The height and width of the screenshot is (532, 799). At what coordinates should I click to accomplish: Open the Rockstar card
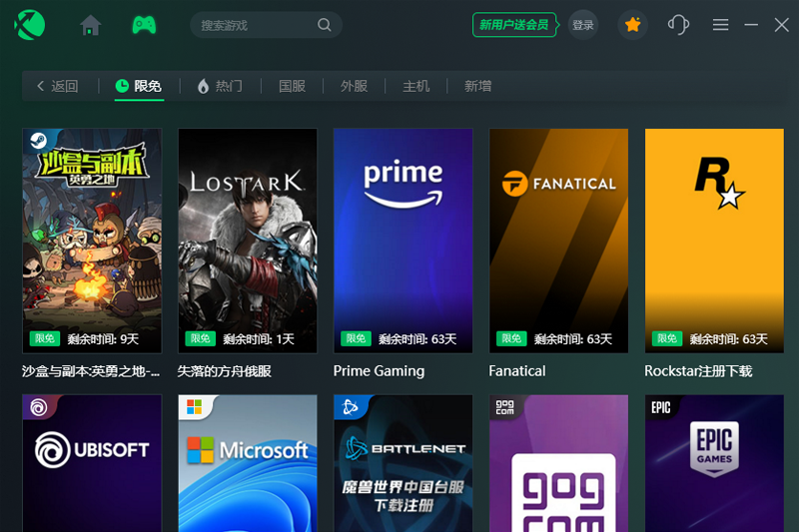click(x=714, y=241)
